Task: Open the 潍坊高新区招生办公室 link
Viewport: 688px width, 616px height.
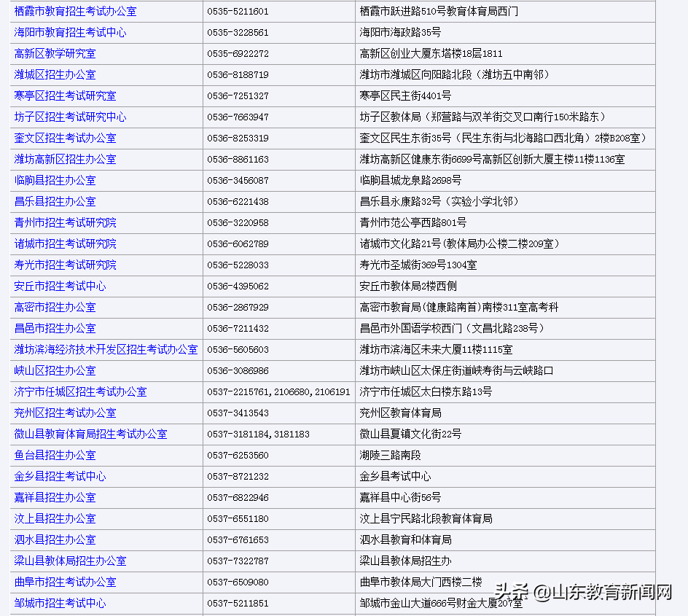Action: (66, 159)
